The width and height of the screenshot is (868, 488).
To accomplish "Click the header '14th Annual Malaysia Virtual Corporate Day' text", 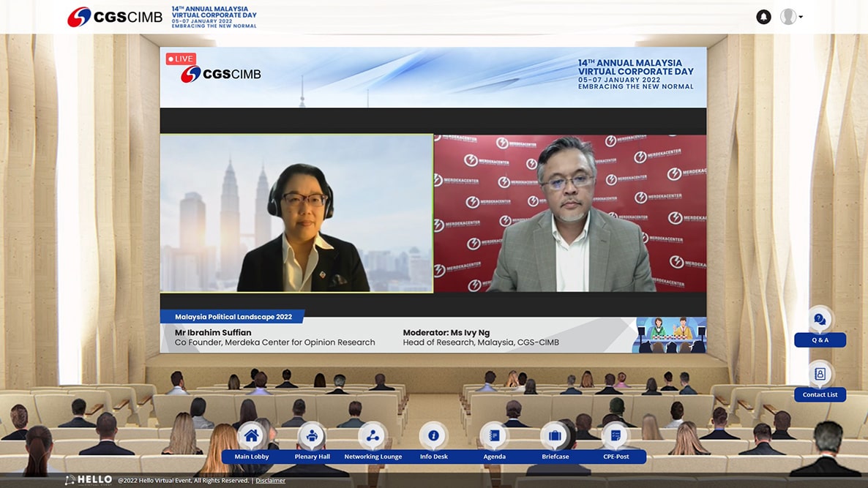I will 214,17.
